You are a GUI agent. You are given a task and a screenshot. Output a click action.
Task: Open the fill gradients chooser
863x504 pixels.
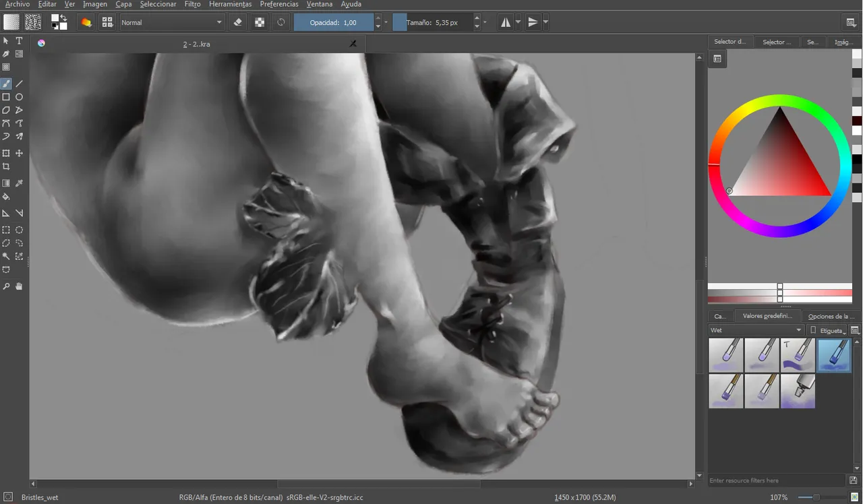pos(11,22)
